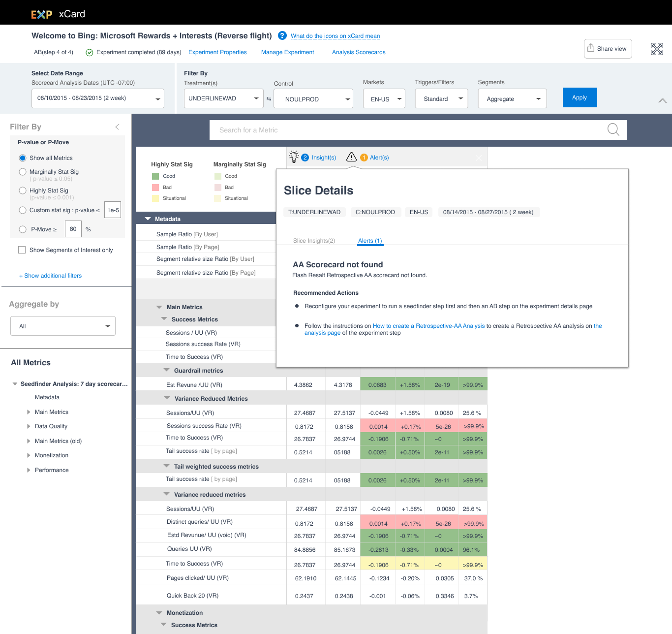Viewport: 672px width, 634px height.
Task: Check Show Segments of Interest only
Action: point(22,250)
